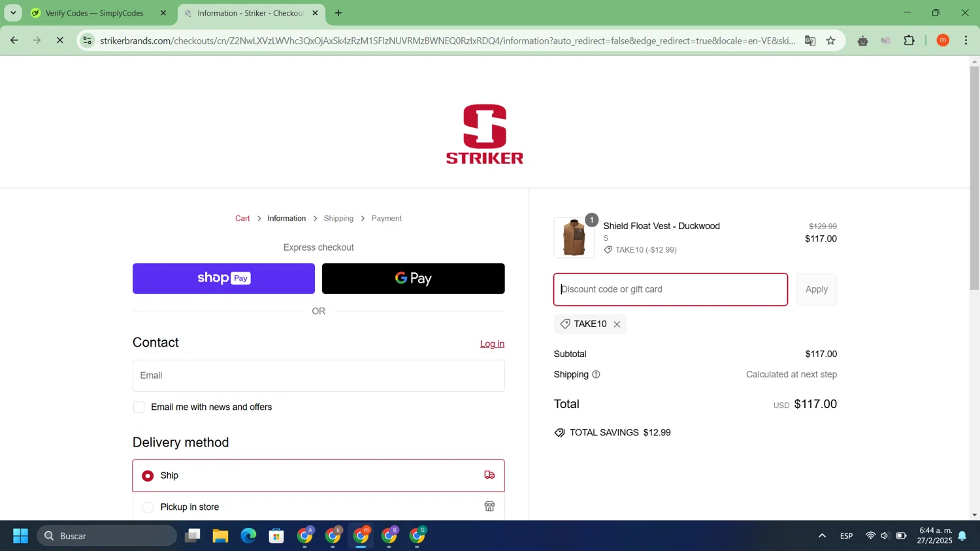Stop loading the page
The height and width of the screenshot is (551, 980).
coord(59,40)
